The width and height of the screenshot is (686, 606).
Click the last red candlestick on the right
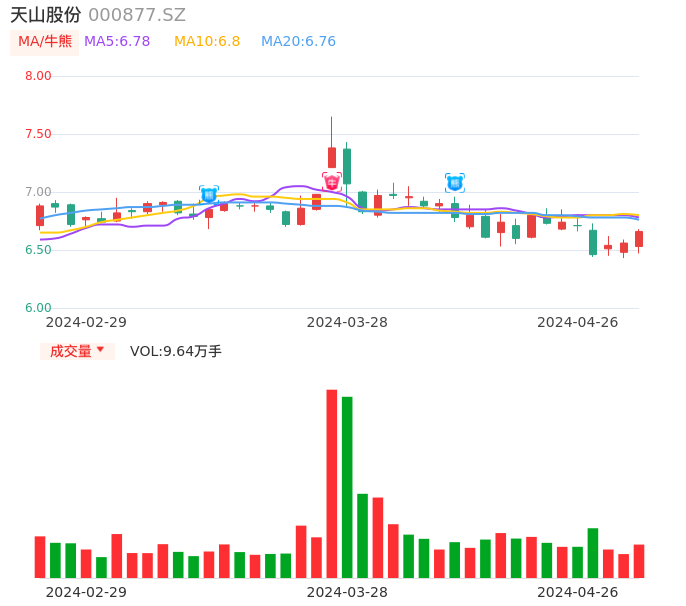(639, 239)
